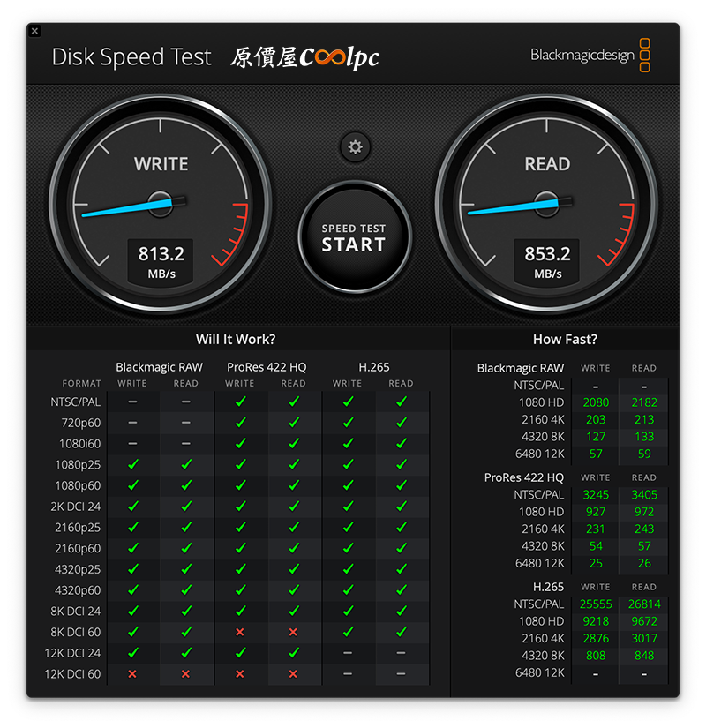Click the 813.2 MB/s write speed readout
Screen dimensions: 706x728
click(x=161, y=261)
